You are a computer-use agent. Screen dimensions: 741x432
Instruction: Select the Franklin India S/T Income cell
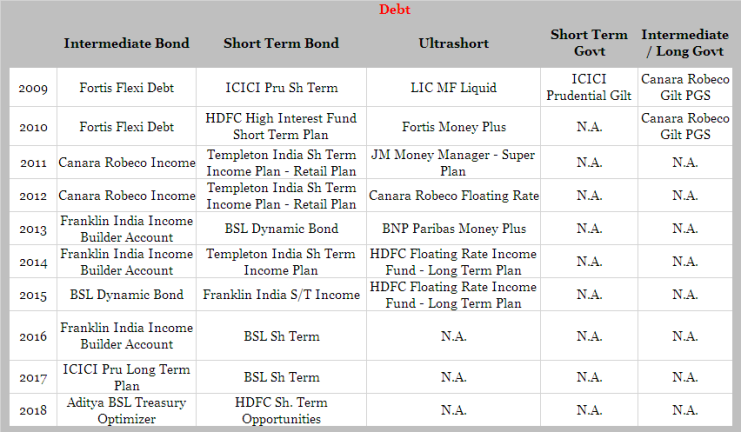coord(281,294)
